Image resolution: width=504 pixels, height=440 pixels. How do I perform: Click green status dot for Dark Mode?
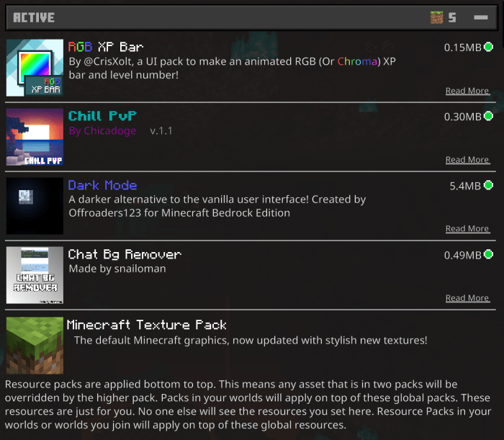point(488,185)
